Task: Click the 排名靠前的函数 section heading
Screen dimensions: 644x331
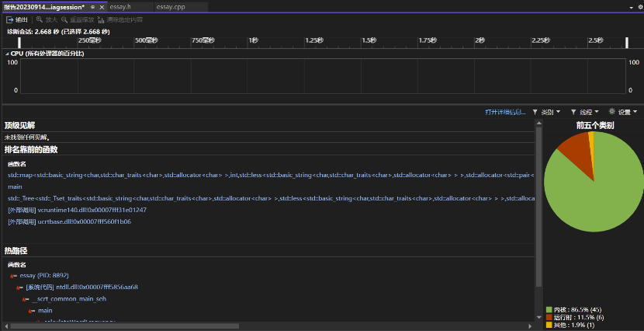Action: 31,150
